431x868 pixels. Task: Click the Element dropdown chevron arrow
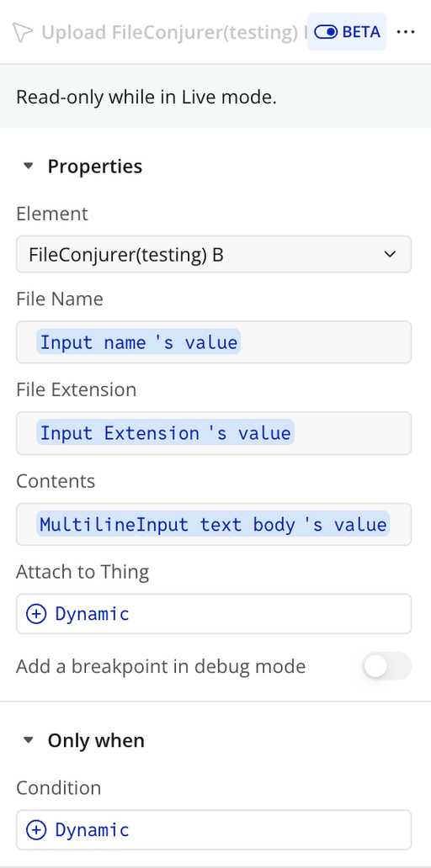click(390, 255)
